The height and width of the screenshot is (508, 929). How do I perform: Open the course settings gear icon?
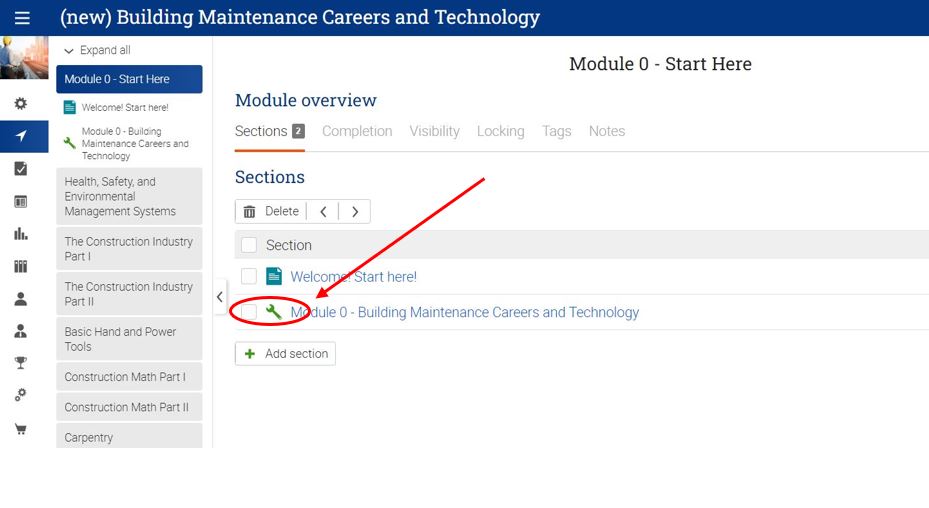pos(21,104)
